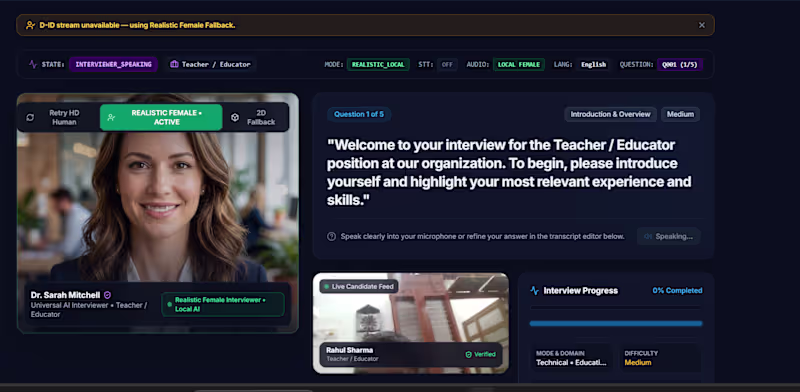Click the MODE & DOMAIN card

pyautogui.click(x=571, y=358)
